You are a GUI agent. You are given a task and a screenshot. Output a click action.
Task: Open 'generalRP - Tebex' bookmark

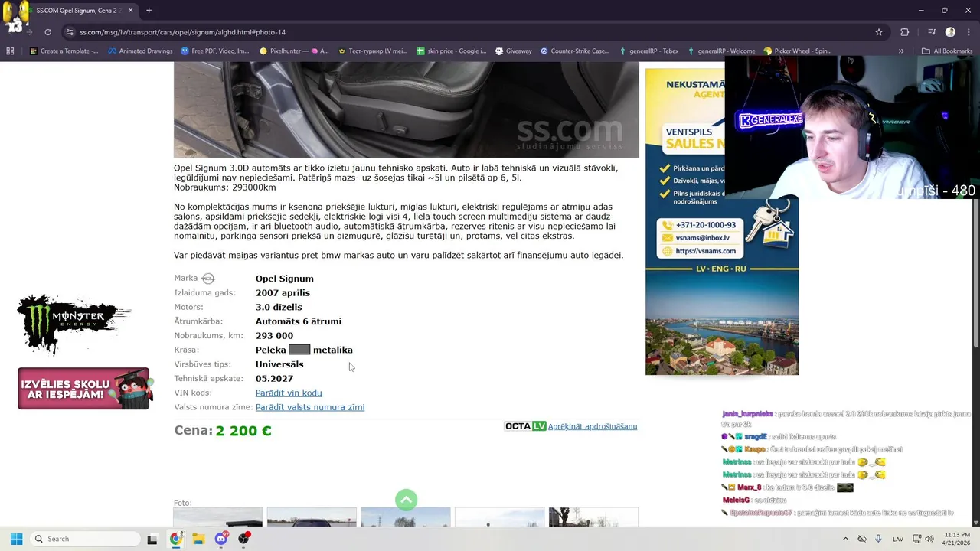[x=648, y=51]
